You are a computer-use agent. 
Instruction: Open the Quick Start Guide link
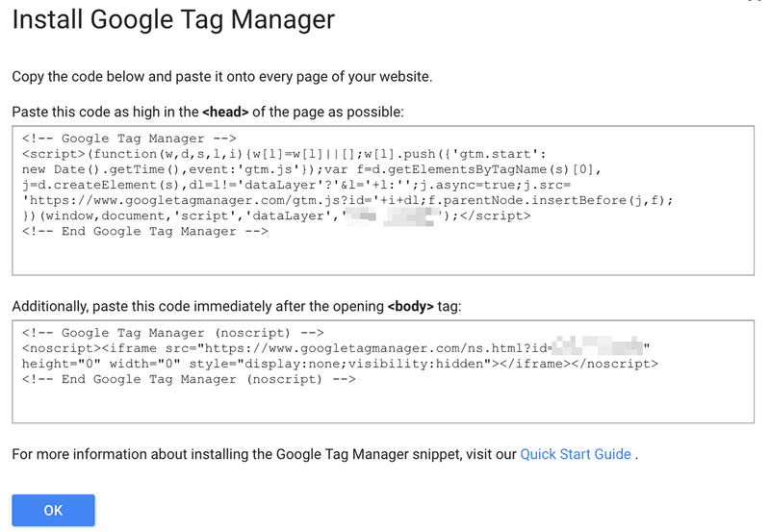tap(575, 454)
